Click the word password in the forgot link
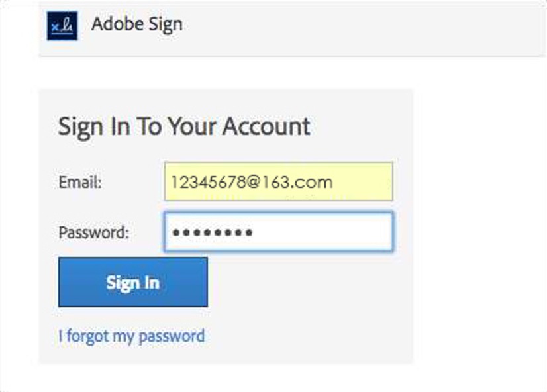 coord(172,336)
